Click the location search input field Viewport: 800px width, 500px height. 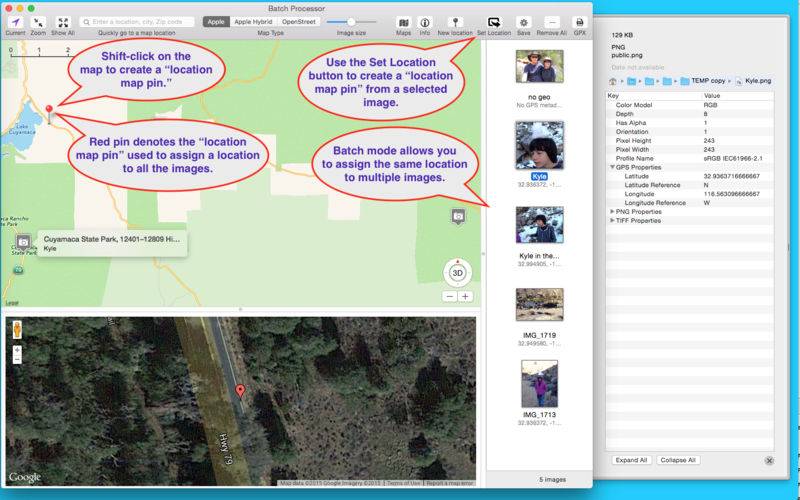[137, 22]
